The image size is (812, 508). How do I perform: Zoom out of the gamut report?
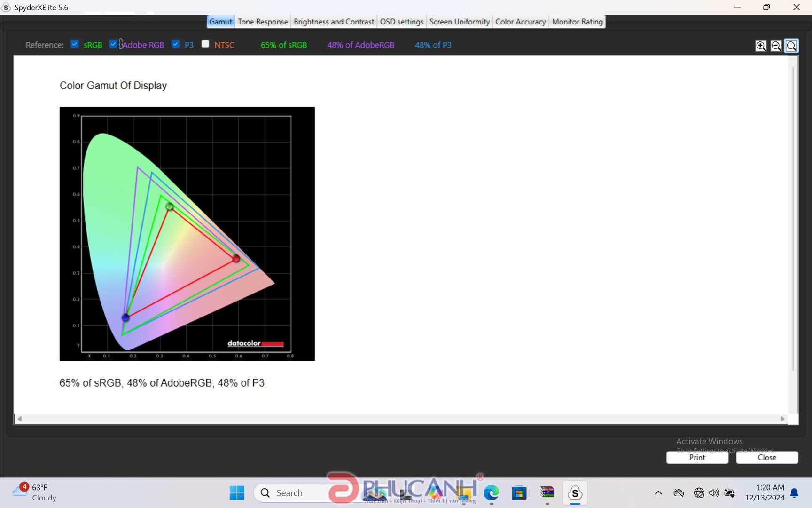[776, 46]
